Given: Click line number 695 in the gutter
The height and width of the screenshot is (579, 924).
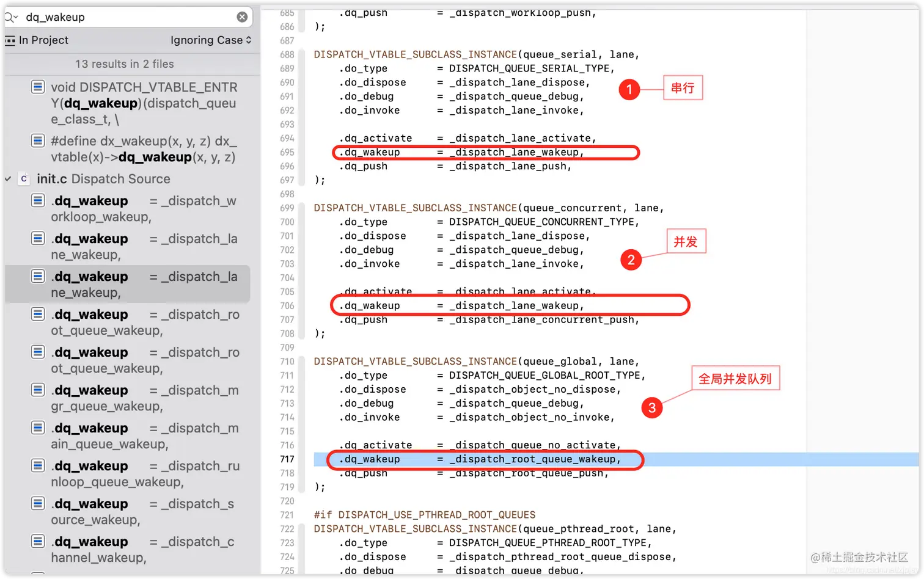Looking at the screenshot, I should point(287,152).
